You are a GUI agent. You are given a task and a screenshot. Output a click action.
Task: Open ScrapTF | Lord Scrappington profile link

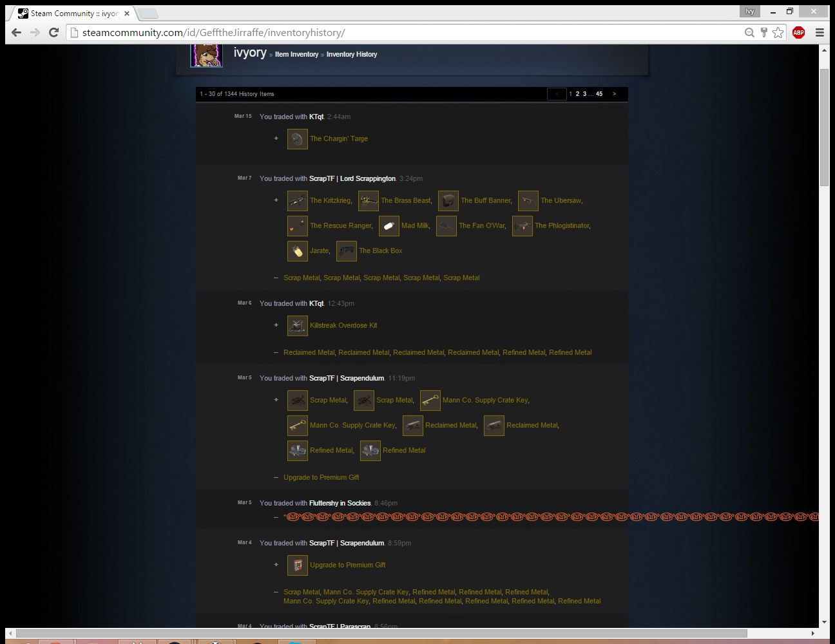[x=352, y=179]
